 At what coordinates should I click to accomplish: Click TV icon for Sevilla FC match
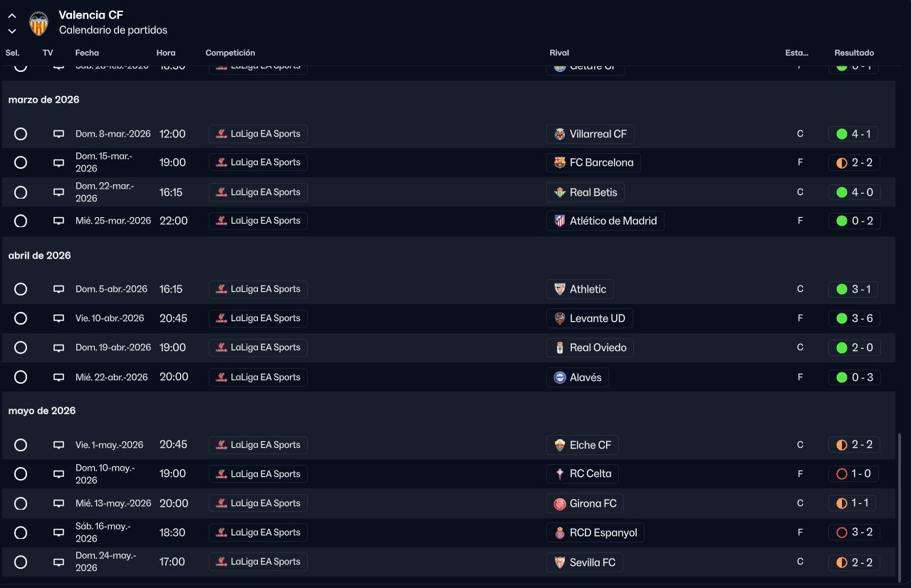58,562
